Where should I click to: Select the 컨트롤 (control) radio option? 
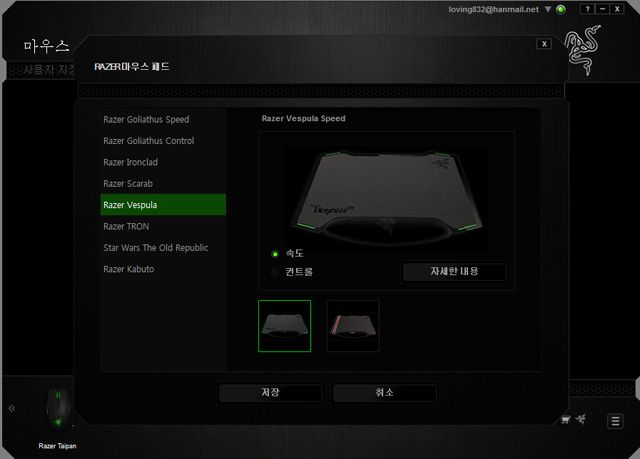coord(275,271)
